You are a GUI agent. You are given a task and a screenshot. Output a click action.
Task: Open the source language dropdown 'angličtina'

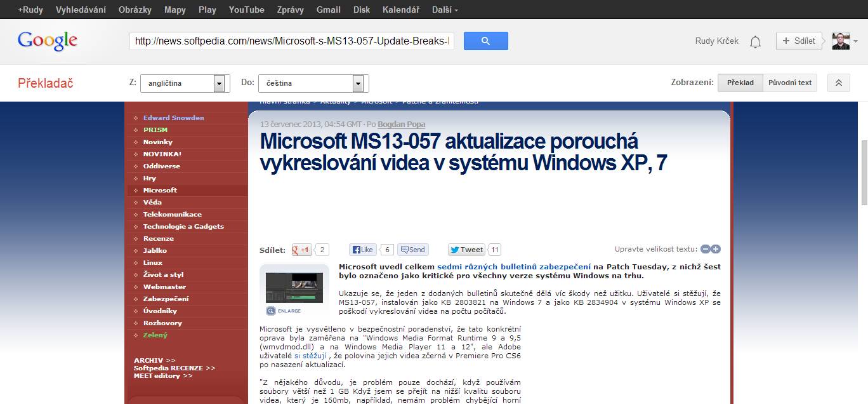coord(185,83)
